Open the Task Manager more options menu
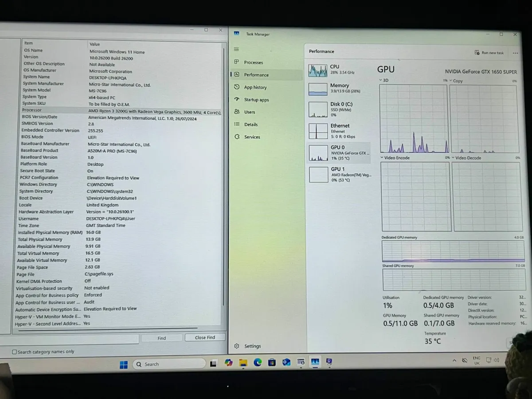 pos(515,53)
